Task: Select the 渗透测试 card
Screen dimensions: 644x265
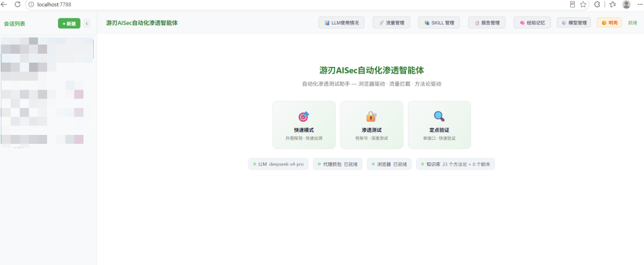Action: pyautogui.click(x=371, y=125)
